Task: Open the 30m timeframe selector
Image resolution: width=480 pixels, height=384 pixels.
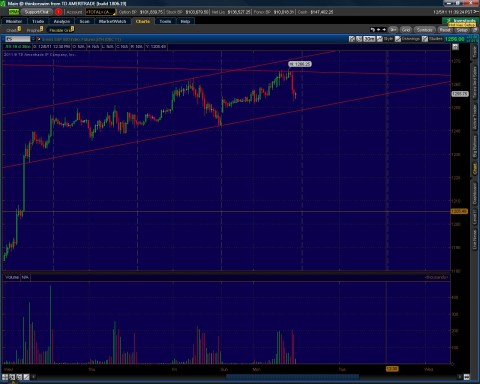Action: (369, 39)
